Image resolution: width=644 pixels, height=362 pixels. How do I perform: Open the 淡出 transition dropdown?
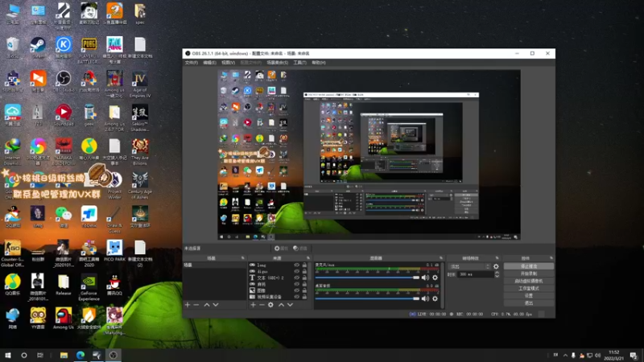click(469, 266)
